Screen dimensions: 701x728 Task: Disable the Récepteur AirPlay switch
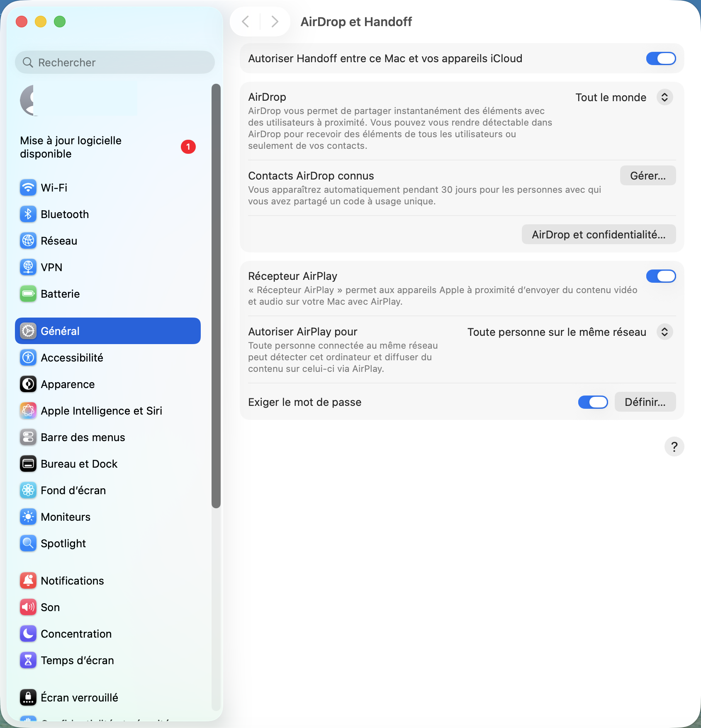click(661, 276)
